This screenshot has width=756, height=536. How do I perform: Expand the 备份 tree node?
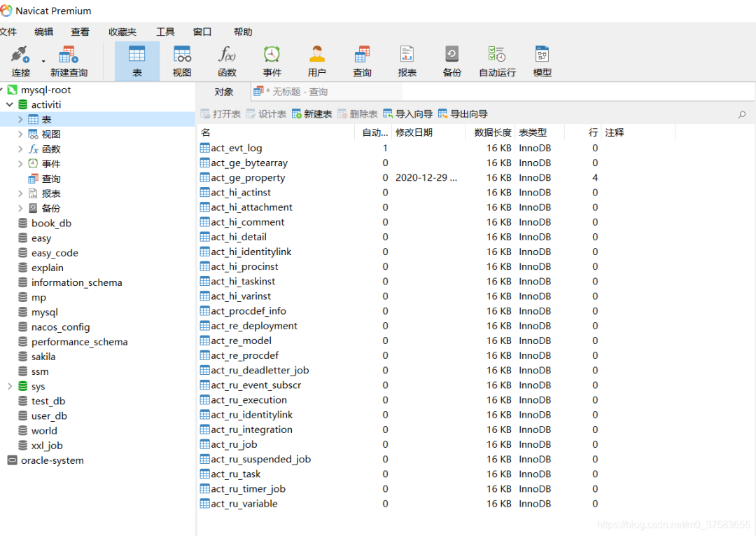pyautogui.click(x=20, y=208)
